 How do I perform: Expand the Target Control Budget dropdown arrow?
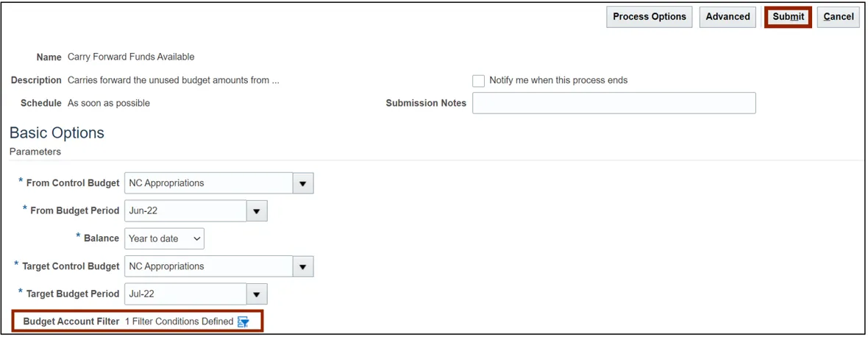click(x=303, y=266)
